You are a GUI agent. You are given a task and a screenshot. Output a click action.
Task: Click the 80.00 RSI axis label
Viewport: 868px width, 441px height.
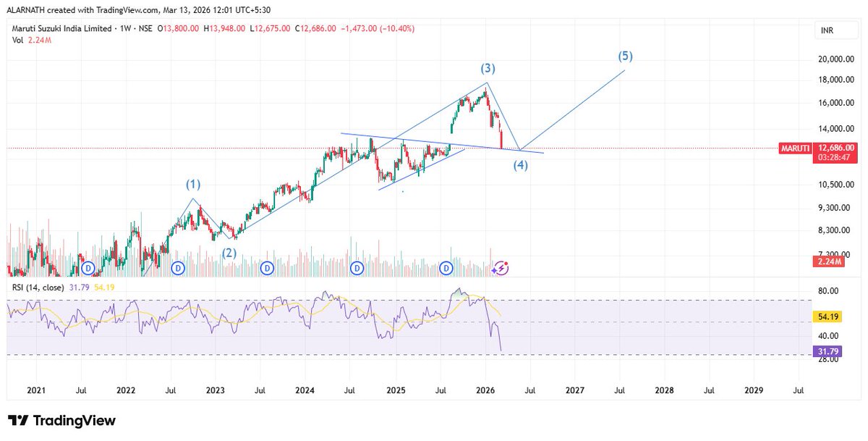828,291
